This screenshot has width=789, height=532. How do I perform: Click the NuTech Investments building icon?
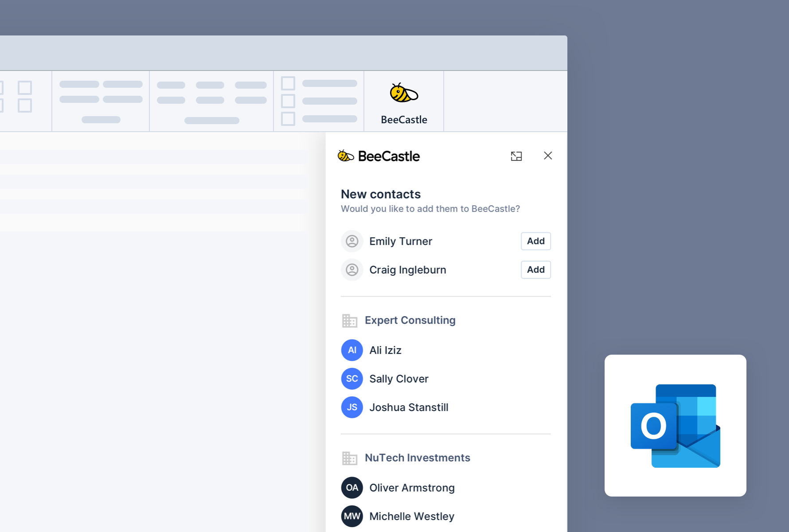[x=350, y=458]
